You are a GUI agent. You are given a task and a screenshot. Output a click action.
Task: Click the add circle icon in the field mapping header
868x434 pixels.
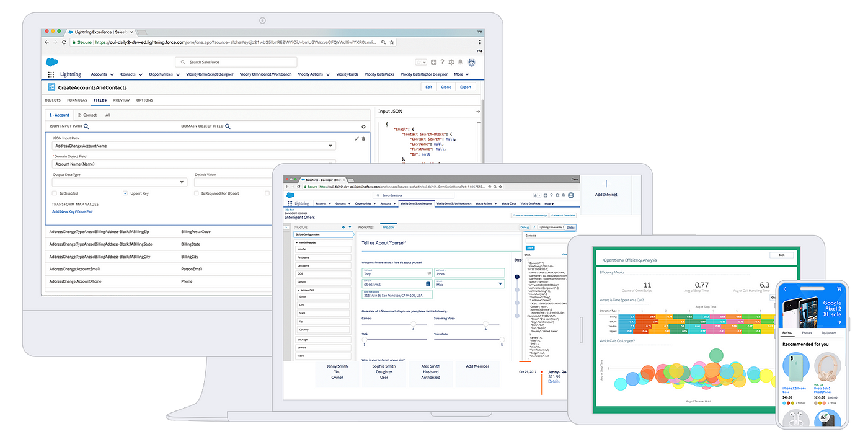(x=364, y=126)
